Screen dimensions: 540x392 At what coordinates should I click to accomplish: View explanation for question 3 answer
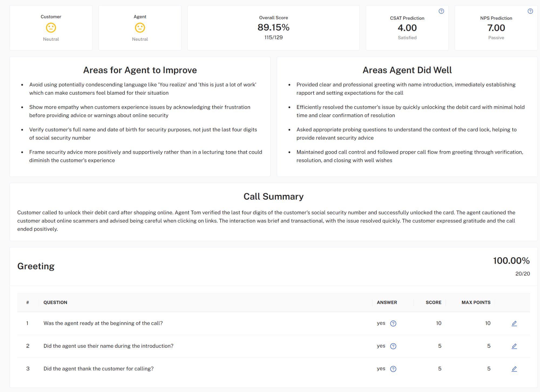point(393,369)
